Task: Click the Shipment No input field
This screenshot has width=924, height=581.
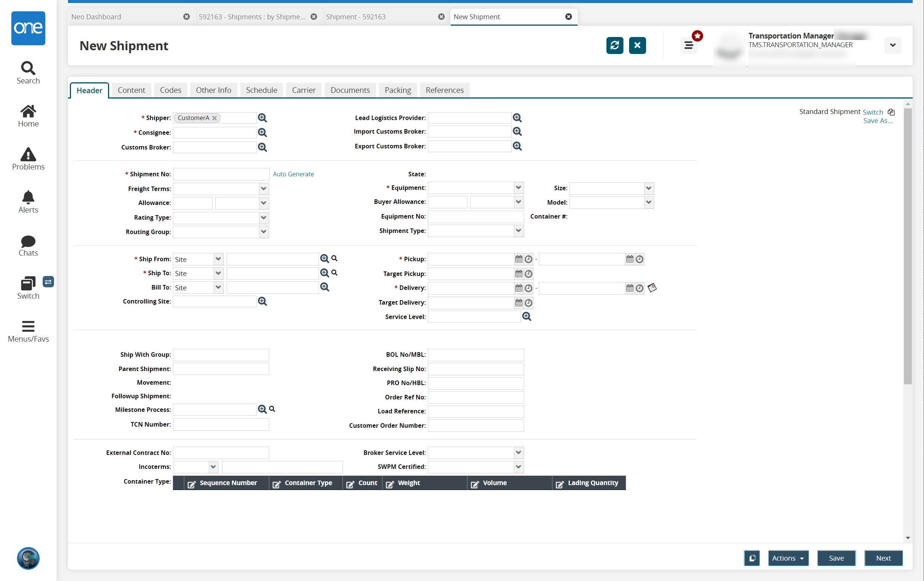Action: [x=221, y=173]
